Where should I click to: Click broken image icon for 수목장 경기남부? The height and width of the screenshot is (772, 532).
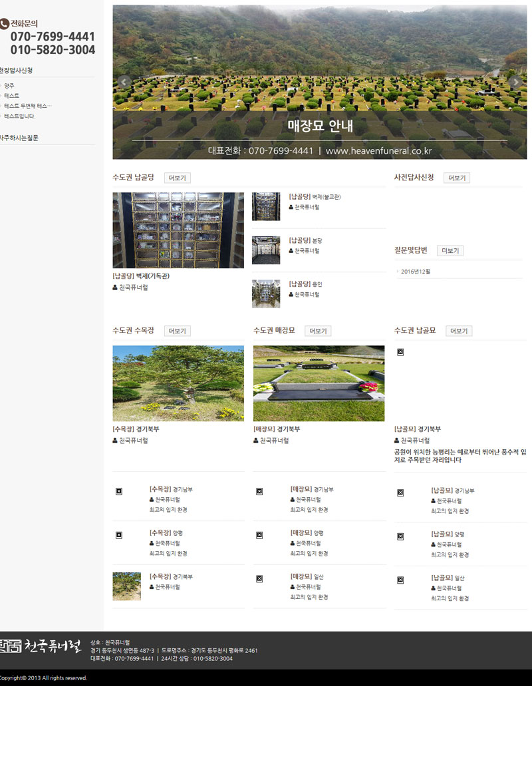point(119,491)
